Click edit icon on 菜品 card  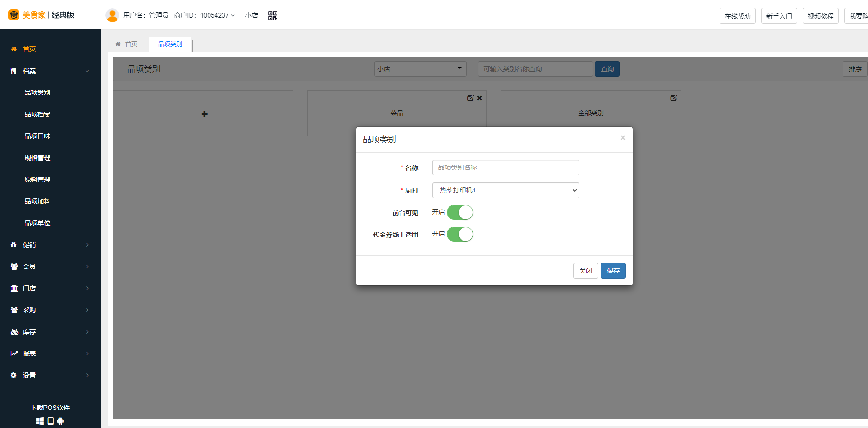tap(470, 98)
